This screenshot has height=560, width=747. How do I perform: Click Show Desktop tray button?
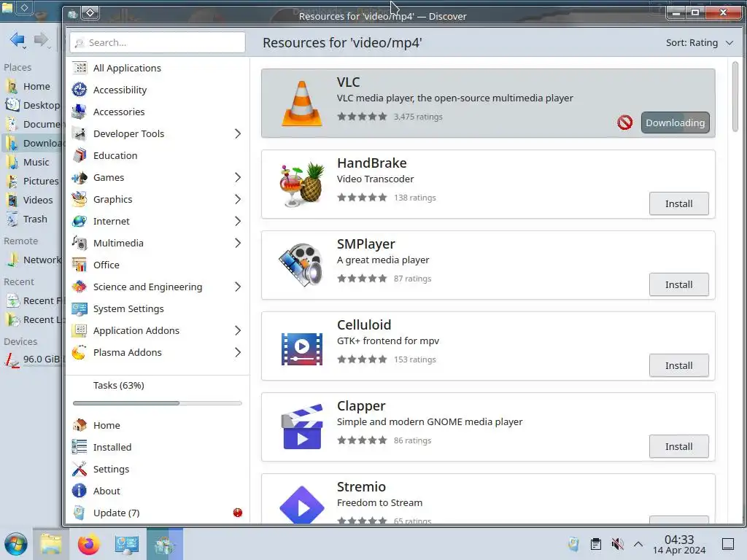coord(728,544)
